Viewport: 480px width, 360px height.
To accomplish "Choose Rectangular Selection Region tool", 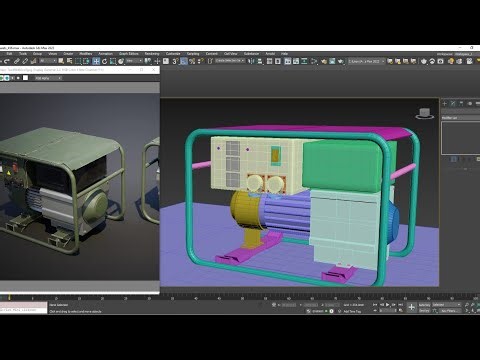I will point(78,61).
